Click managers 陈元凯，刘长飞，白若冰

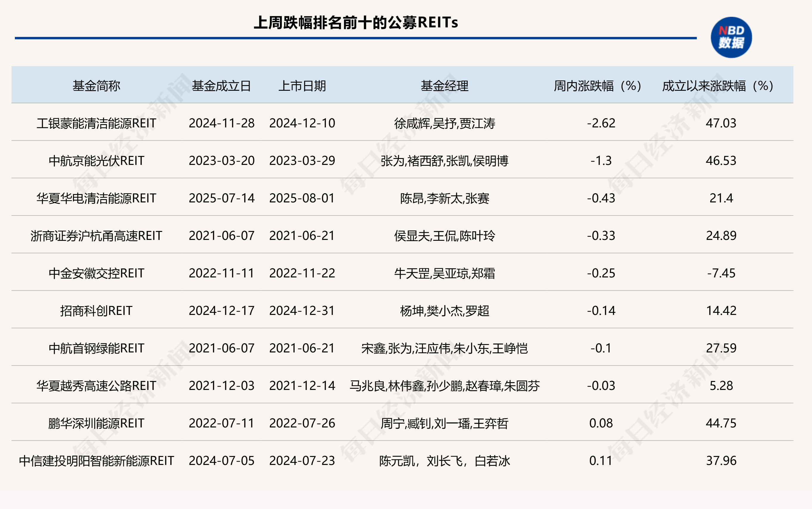[x=444, y=460]
